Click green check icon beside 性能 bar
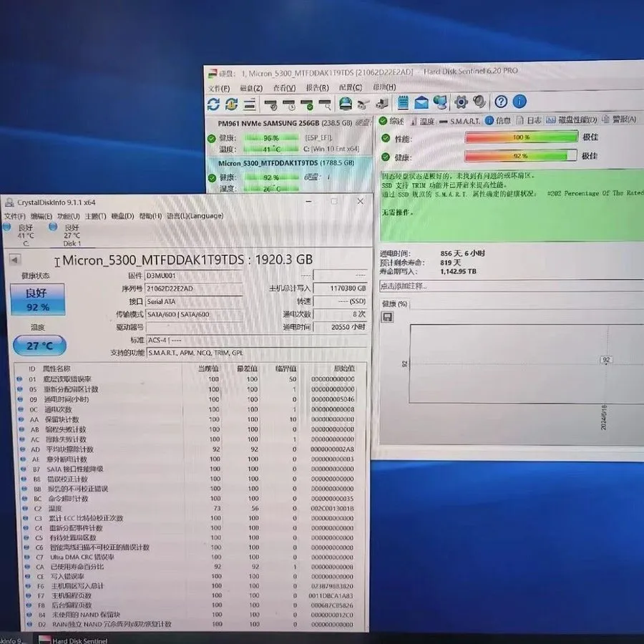This screenshot has height=644, width=644. [x=385, y=138]
